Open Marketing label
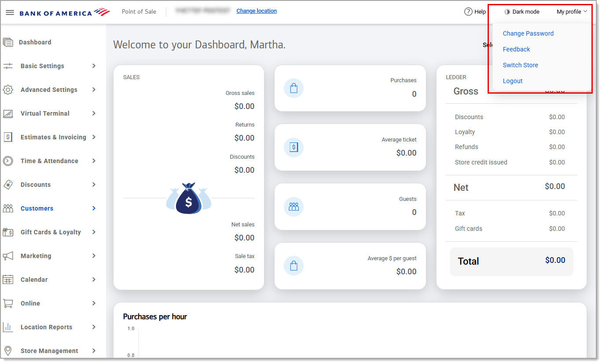Viewport: 602px width, 364px height. pyautogui.click(x=36, y=256)
